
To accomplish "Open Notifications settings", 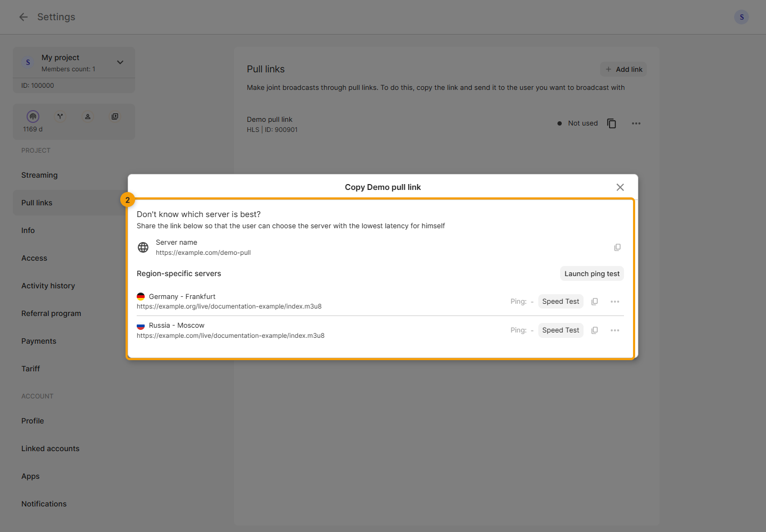I will pyautogui.click(x=44, y=504).
